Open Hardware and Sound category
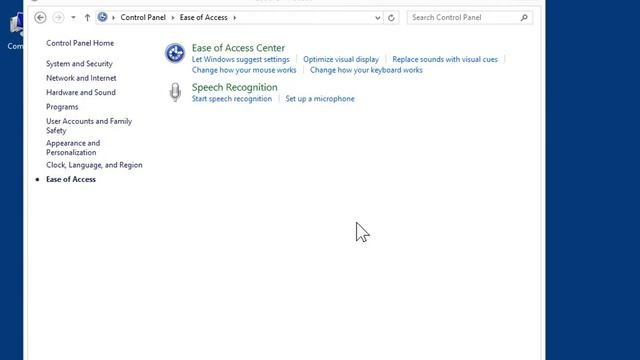The width and height of the screenshot is (640, 360). 81,92
